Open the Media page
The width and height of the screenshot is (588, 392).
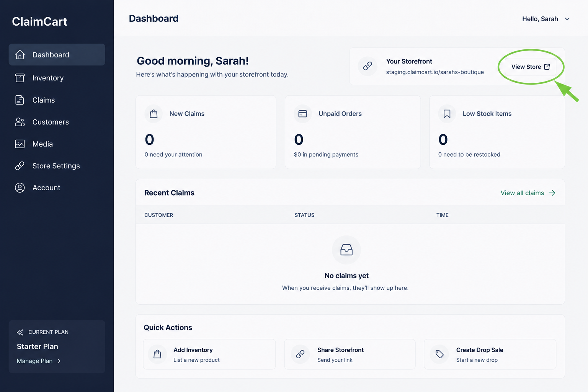57,144
